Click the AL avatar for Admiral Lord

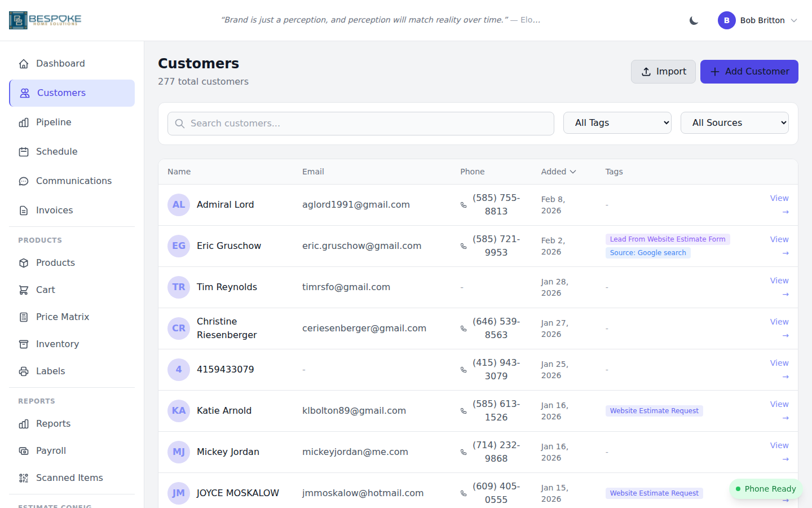point(179,205)
